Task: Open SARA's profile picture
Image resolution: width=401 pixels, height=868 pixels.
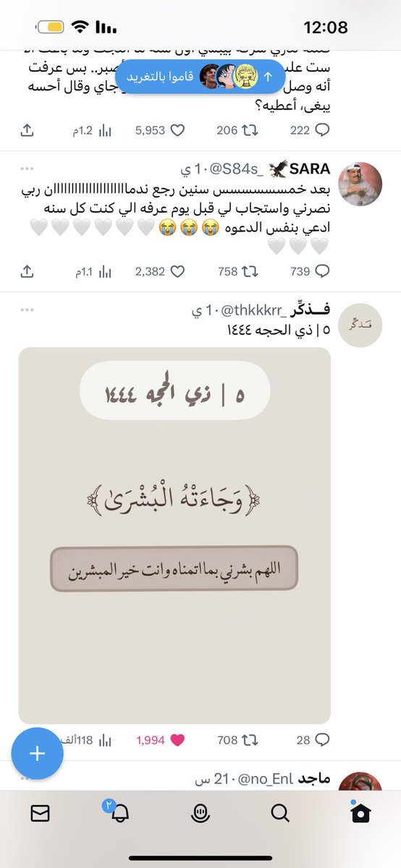Action: [x=360, y=184]
